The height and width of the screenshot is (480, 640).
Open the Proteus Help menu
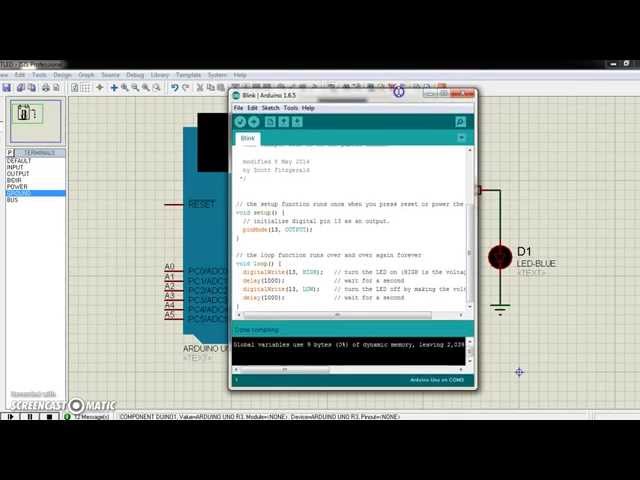click(x=240, y=75)
